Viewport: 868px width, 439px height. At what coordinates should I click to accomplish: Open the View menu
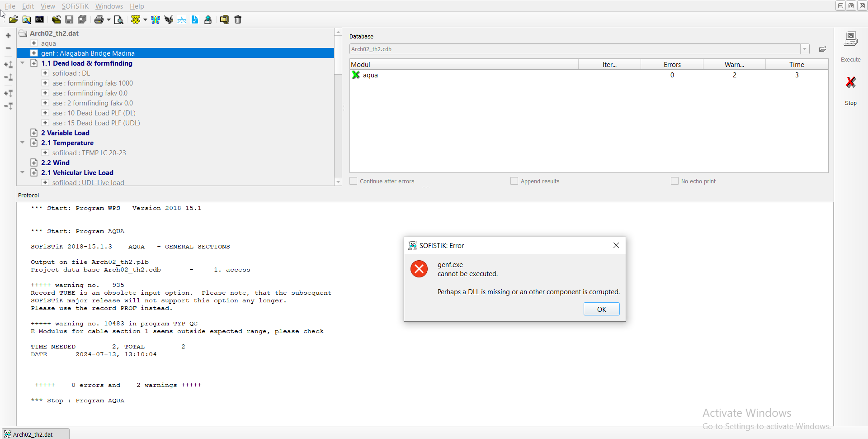pyautogui.click(x=47, y=6)
